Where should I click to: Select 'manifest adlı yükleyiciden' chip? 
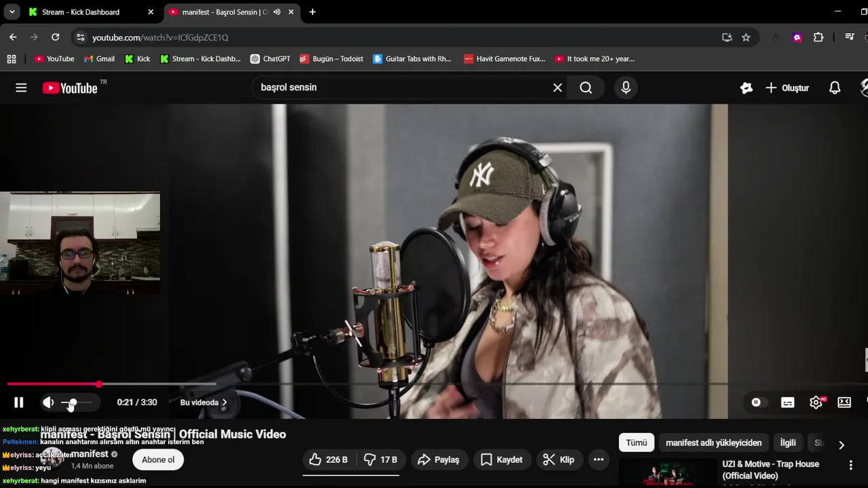(713, 443)
